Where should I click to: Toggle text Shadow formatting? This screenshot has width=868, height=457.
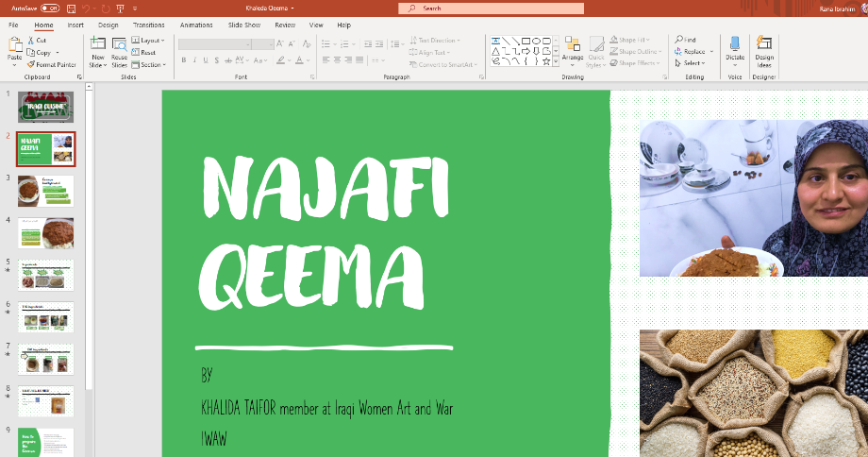coord(216,60)
